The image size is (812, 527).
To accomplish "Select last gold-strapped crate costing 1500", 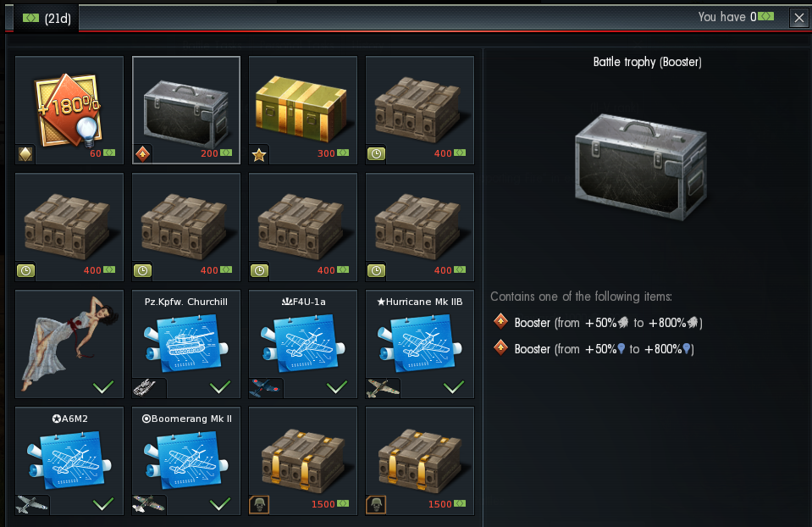I will [x=420, y=461].
